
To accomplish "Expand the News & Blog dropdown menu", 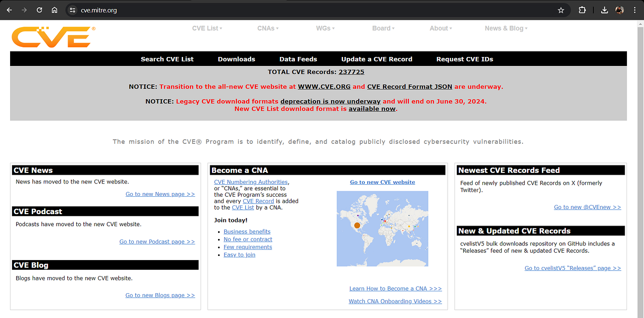I will (x=506, y=28).
